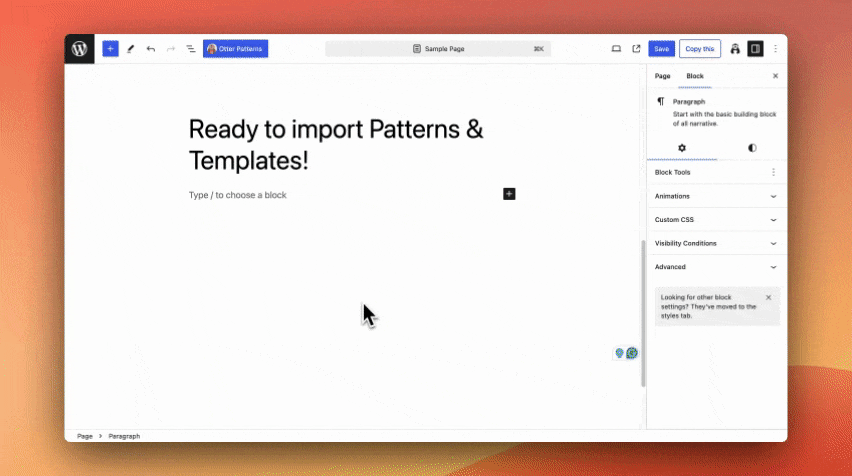Click the Paragraph block pilcrow icon
852x476 pixels.
[661, 102]
